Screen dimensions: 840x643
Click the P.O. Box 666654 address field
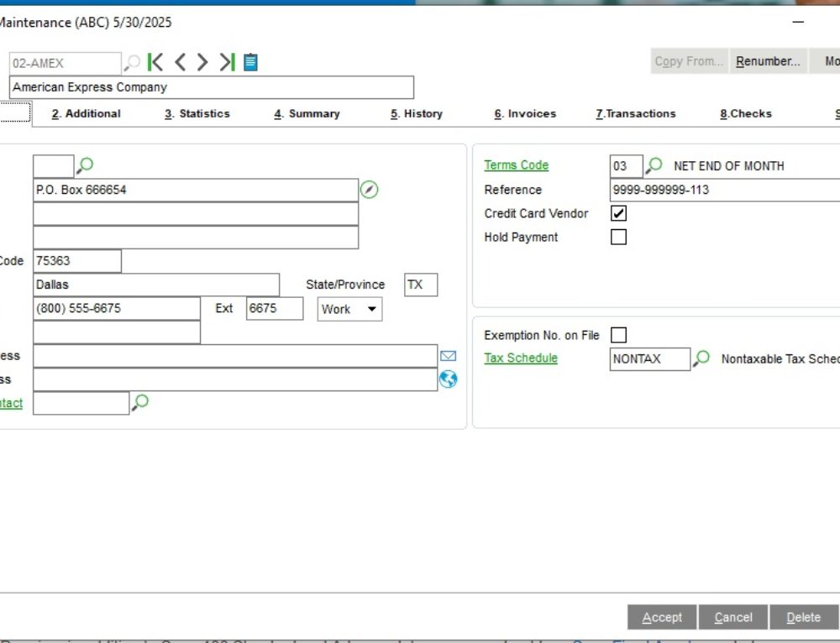pyautogui.click(x=196, y=190)
